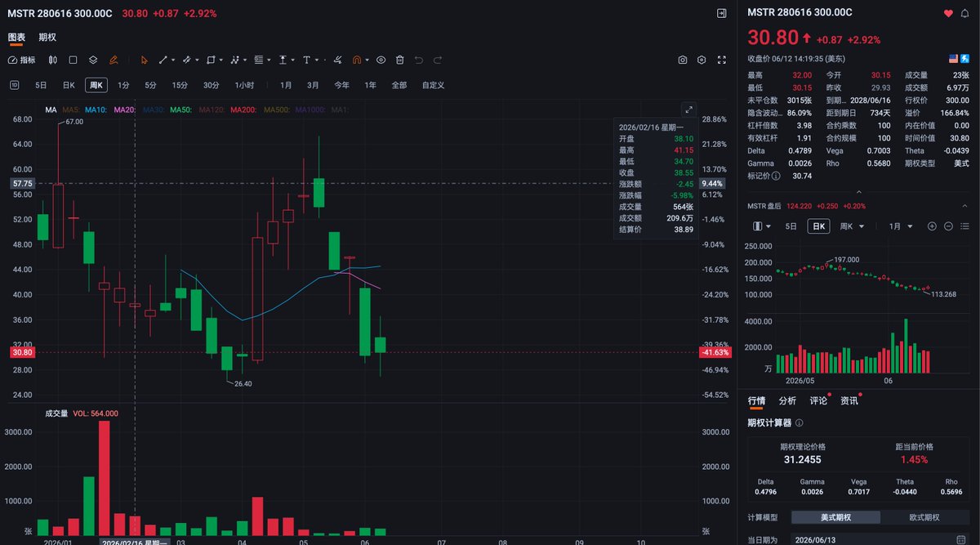Select 欧式期权 calculation model
The height and width of the screenshot is (545, 980).
925,517
